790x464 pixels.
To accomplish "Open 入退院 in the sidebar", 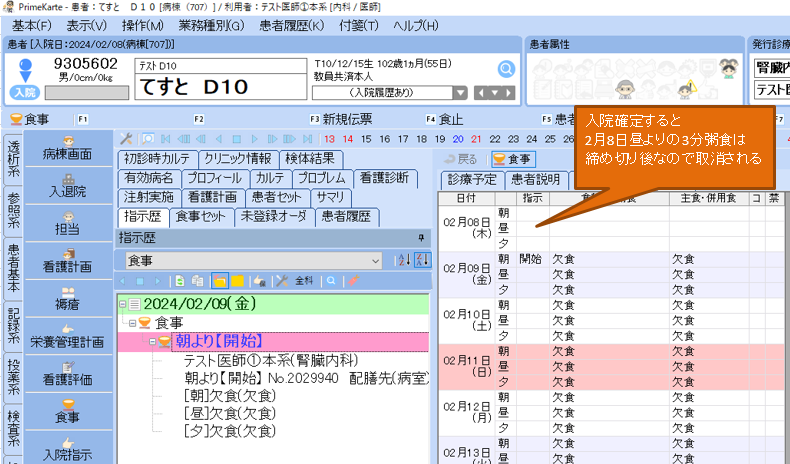I will [x=68, y=186].
